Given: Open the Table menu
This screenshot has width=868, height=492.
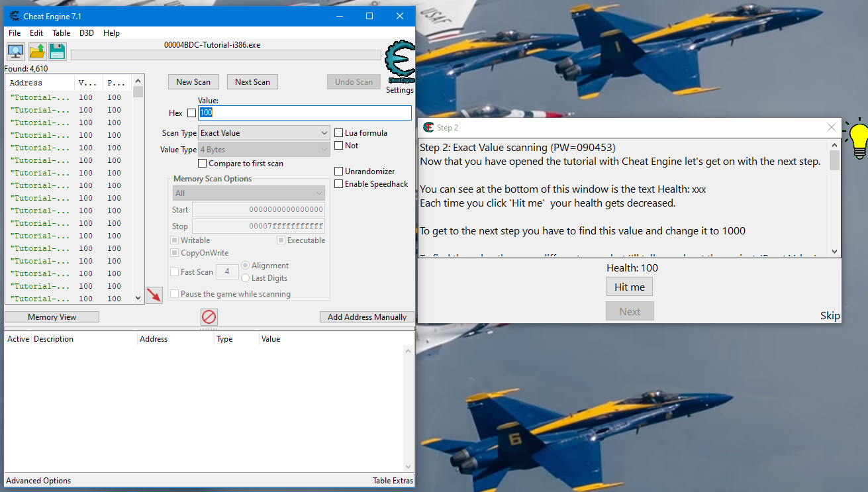Looking at the screenshot, I should pos(61,32).
